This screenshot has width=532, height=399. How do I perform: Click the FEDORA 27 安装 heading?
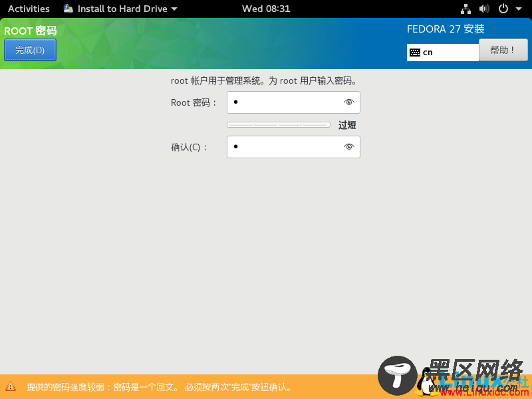pyautogui.click(x=446, y=29)
